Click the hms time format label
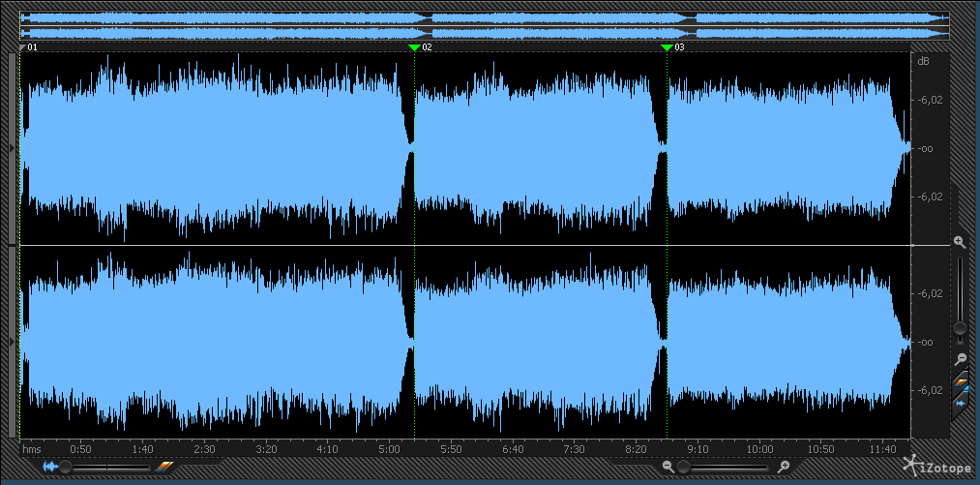The height and width of the screenshot is (485, 980). point(32,449)
